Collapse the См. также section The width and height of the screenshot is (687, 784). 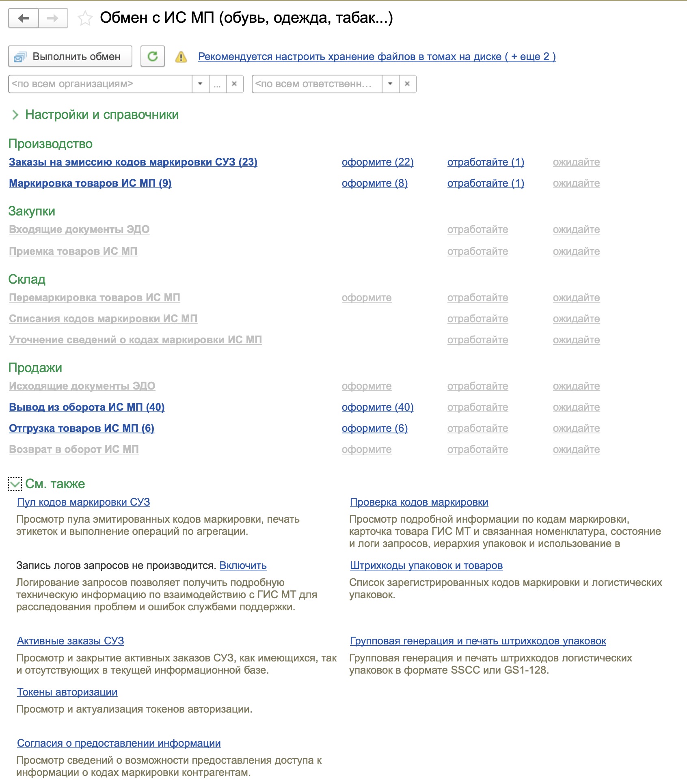[15, 484]
